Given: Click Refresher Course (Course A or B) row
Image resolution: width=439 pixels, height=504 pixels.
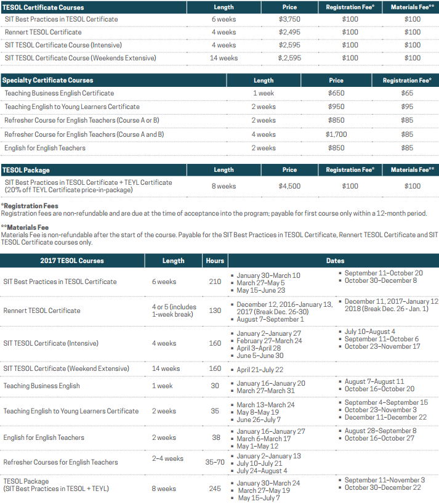Looking at the screenshot, I should tap(82, 120).
